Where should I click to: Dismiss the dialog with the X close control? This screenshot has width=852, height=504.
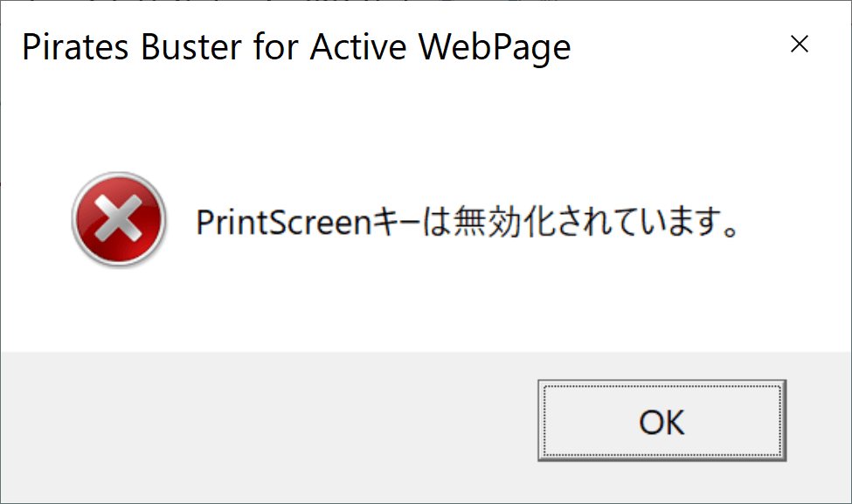[x=800, y=45]
